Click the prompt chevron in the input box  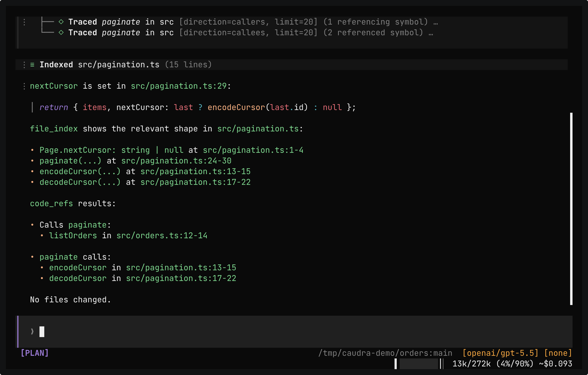pos(32,331)
